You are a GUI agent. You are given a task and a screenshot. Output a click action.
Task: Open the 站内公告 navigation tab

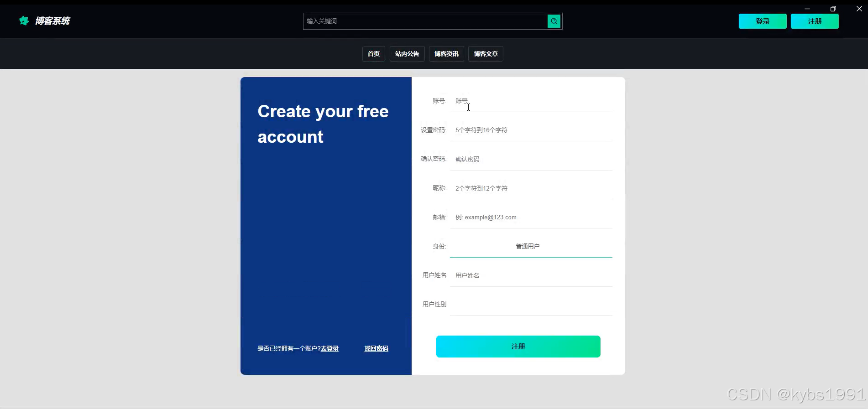point(407,54)
